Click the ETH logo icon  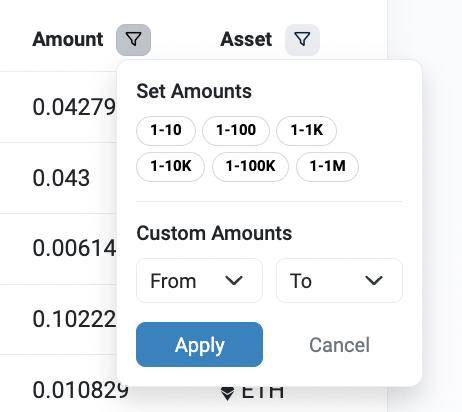[228, 393]
